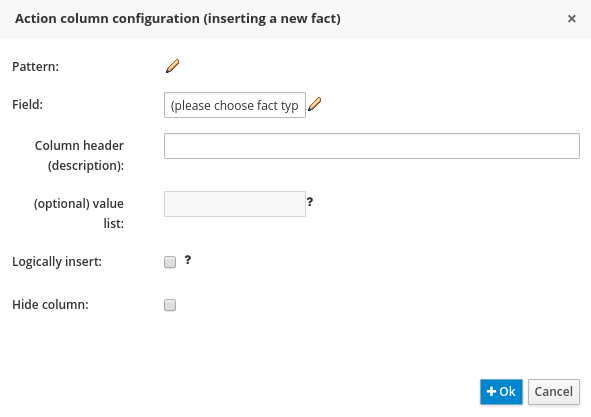Confirm with the blue Ok button
591x417 pixels.
coord(501,392)
